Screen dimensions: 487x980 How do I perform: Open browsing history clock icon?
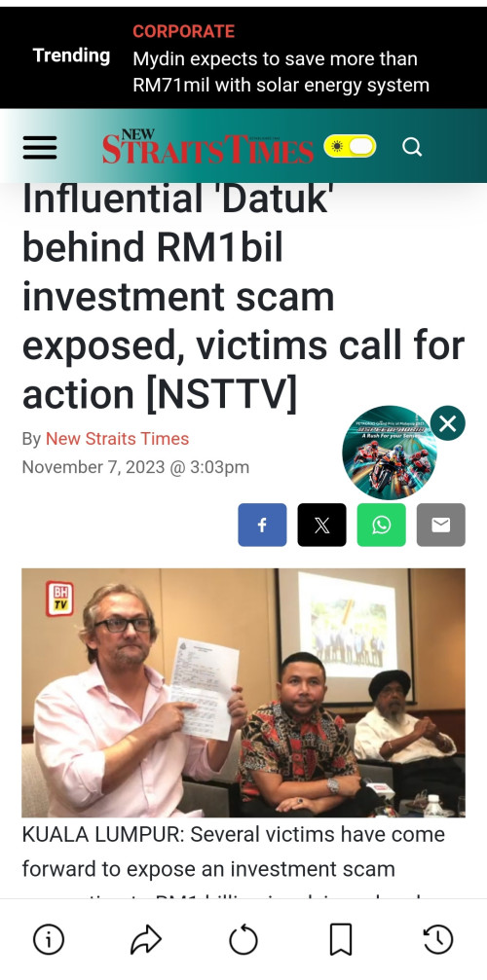click(438, 939)
